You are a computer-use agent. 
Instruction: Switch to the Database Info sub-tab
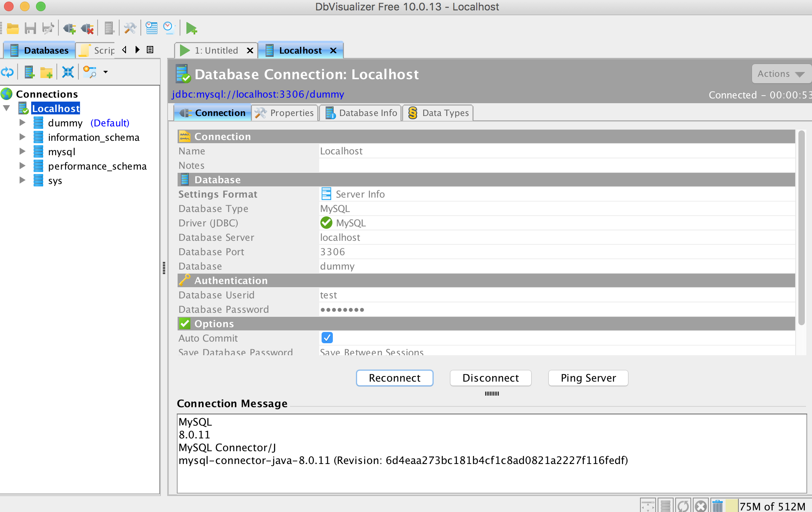(361, 113)
